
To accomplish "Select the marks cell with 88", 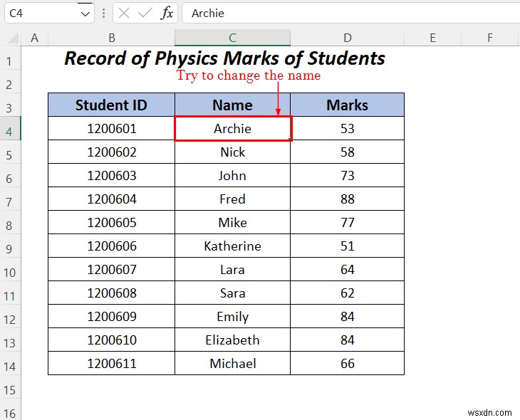I will click(347, 199).
